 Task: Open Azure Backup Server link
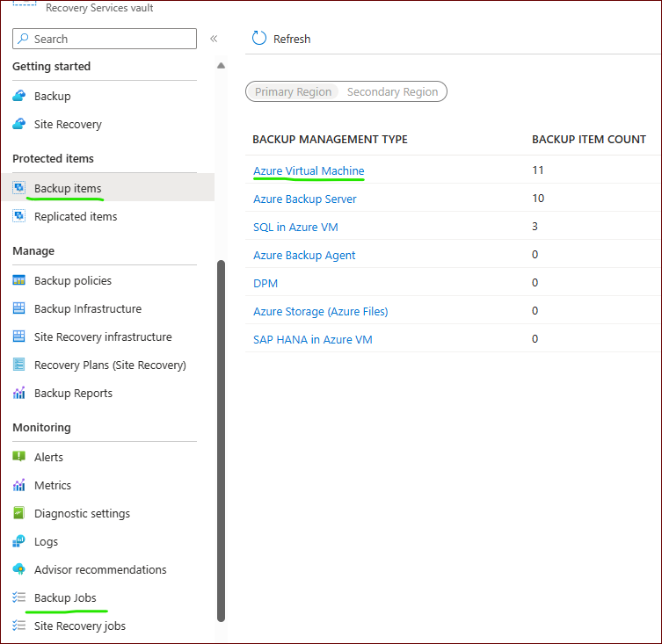pyautogui.click(x=305, y=199)
